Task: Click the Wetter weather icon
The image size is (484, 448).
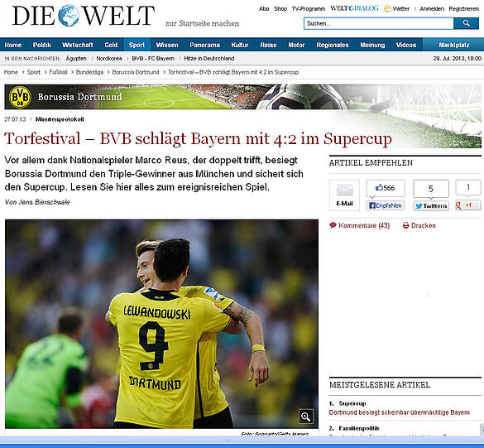Action: pyautogui.click(x=388, y=8)
